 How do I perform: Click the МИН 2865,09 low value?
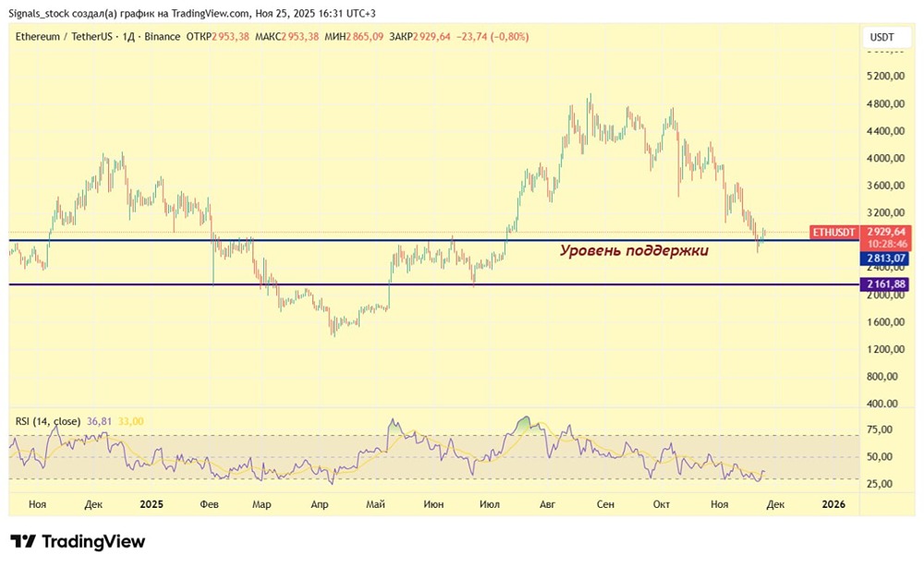pyautogui.click(x=354, y=37)
